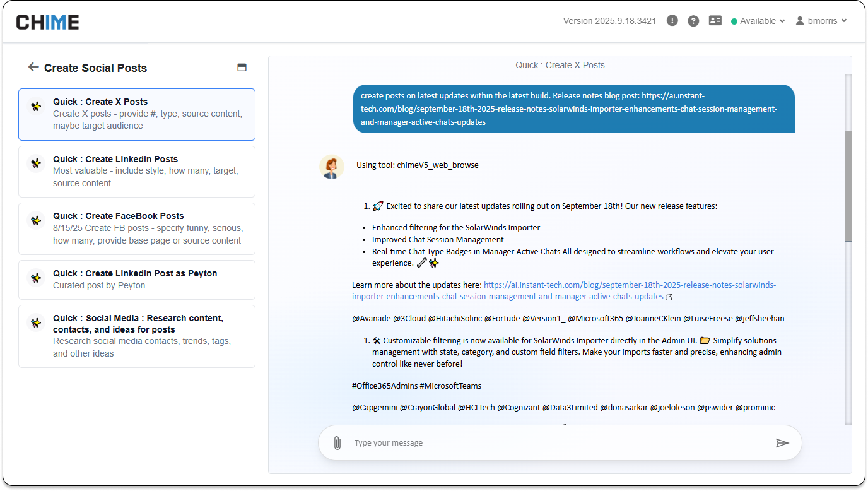Click Version 2025.9.18.3421 text
The width and height of the screenshot is (868, 491).
[x=609, y=21]
